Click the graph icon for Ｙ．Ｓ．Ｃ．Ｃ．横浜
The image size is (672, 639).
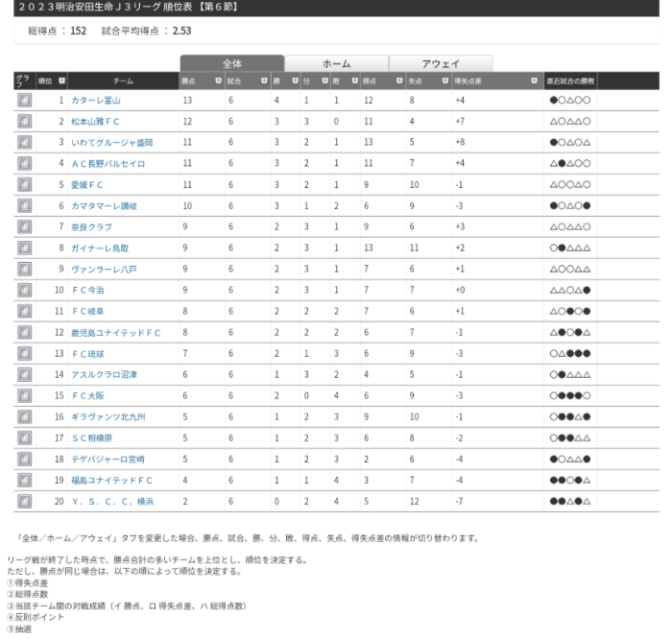[x=23, y=501]
